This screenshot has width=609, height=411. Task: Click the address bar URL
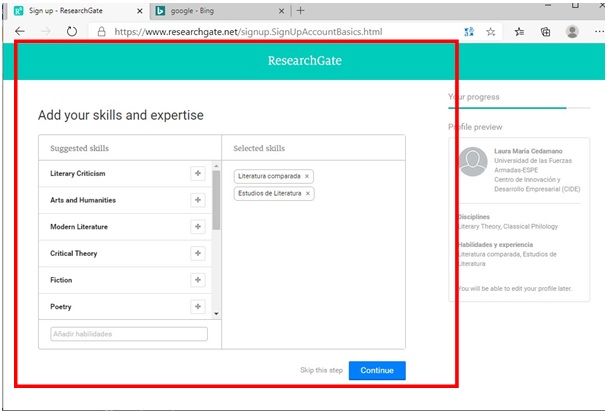(x=250, y=32)
